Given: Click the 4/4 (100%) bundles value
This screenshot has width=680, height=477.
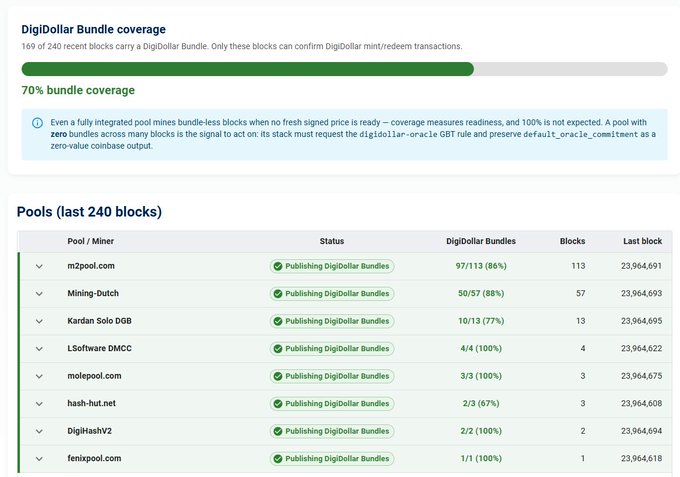Looking at the screenshot, I should point(481,349).
